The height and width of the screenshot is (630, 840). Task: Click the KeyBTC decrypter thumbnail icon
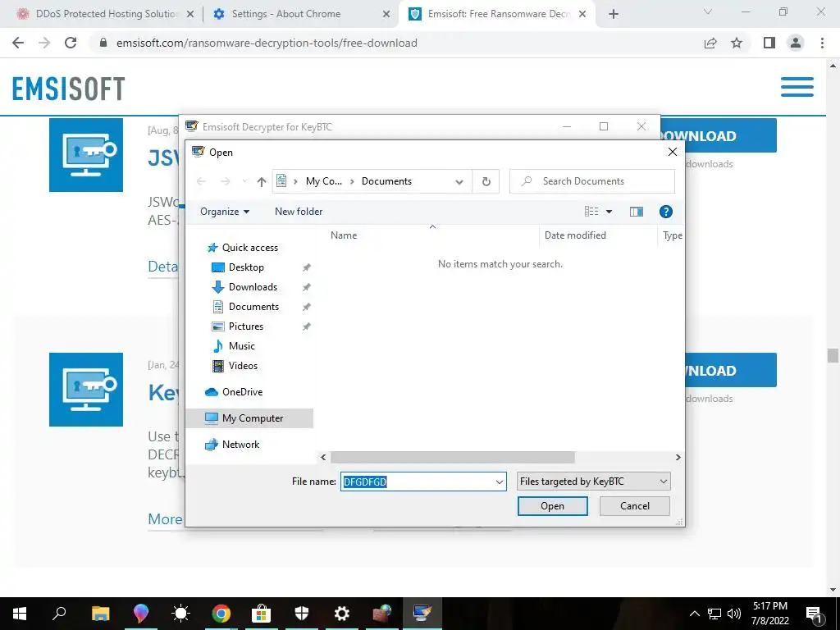pyautogui.click(x=85, y=390)
